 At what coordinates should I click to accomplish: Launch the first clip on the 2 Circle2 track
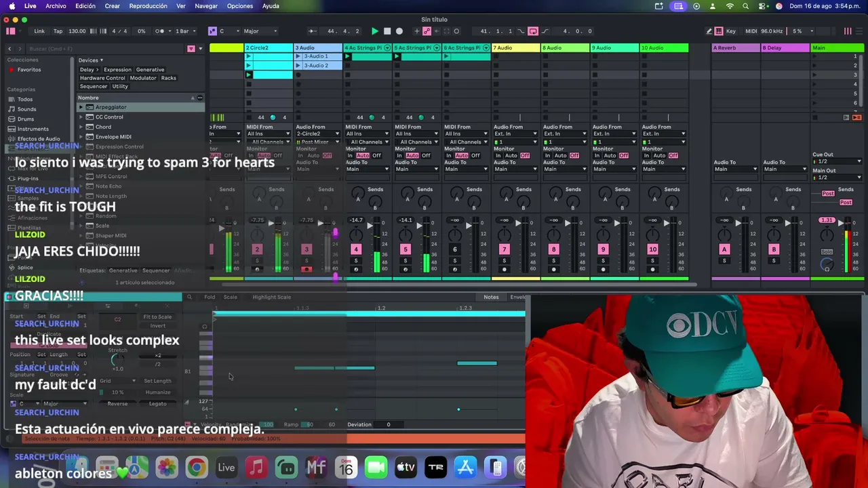point(249,57)
